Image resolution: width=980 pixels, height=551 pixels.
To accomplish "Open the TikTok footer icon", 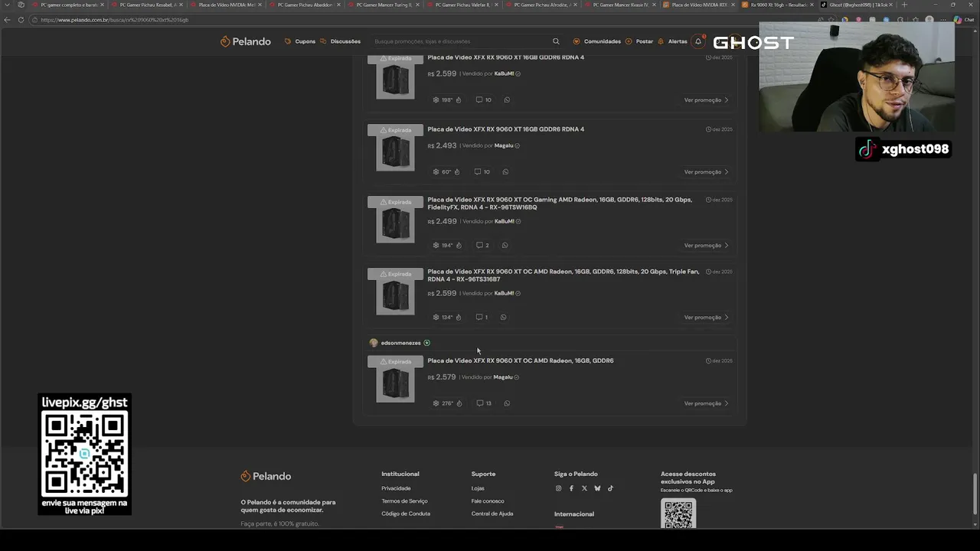I will tap(610, 488).
